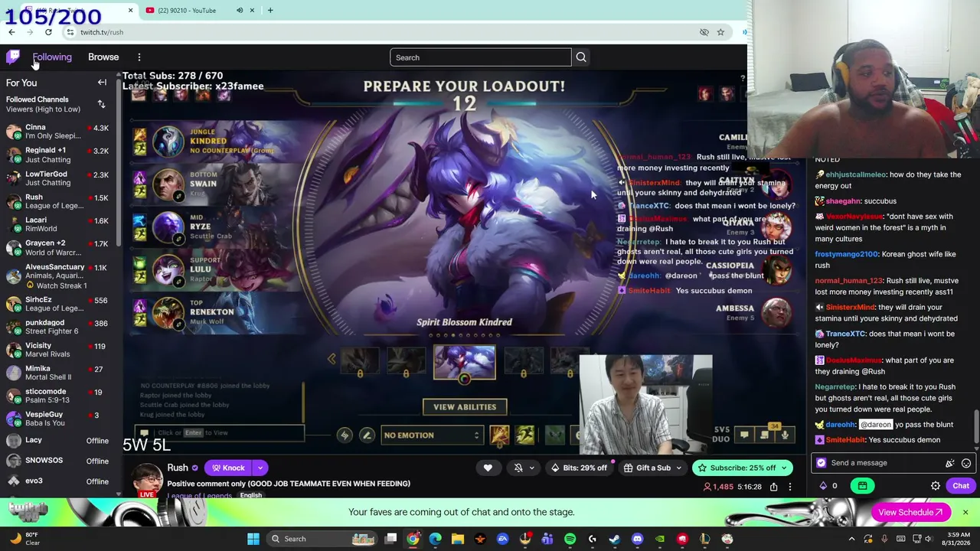Toggle the eye-slash icon in address bar
Image resolution: width=980 pixels, height=551 pixels.
704,32
